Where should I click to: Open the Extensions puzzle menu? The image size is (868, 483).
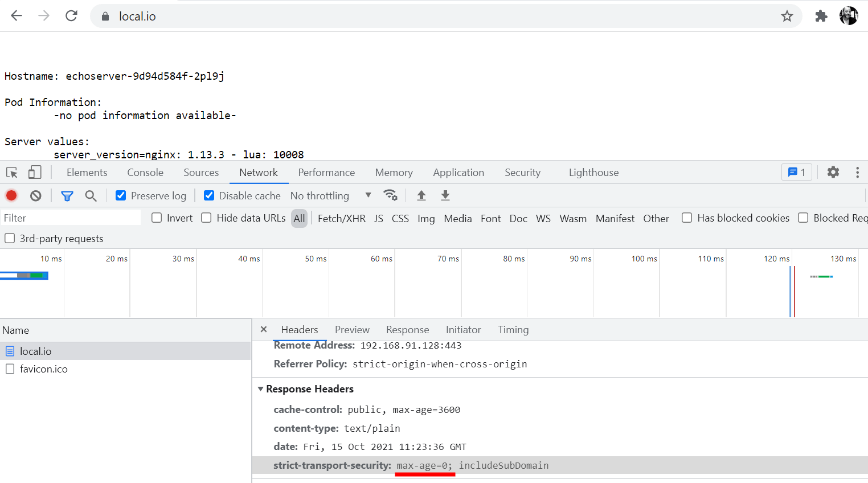click(x=821, y=16)
